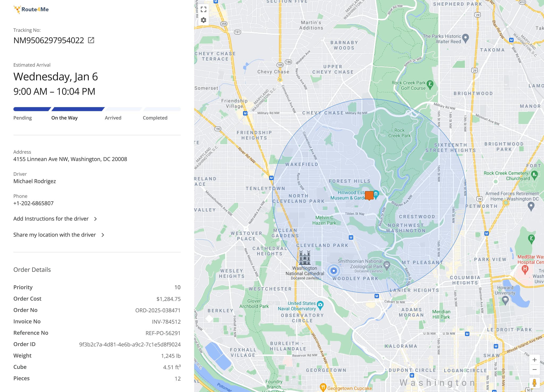The width and height of the screenshot is (544, 392).
Task: Click the orange destination marker
Action: pos(369,195)
